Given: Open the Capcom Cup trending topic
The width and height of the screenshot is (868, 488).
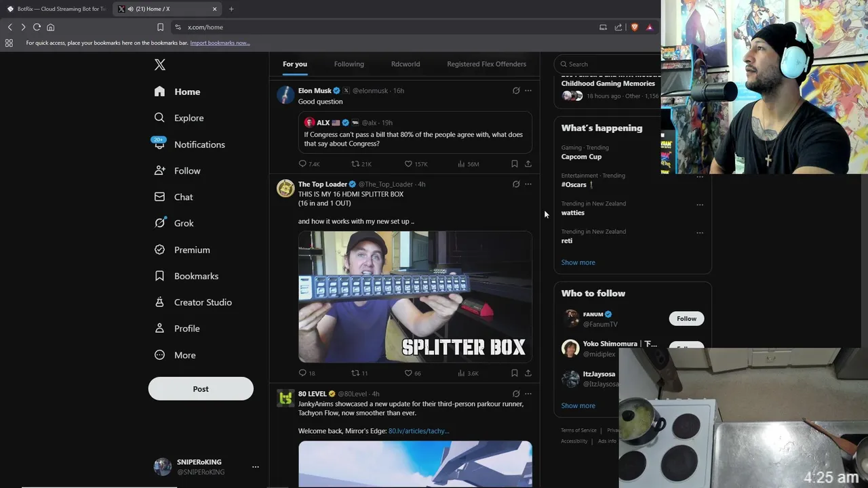Looking at the screenshot, I should 581,157.
